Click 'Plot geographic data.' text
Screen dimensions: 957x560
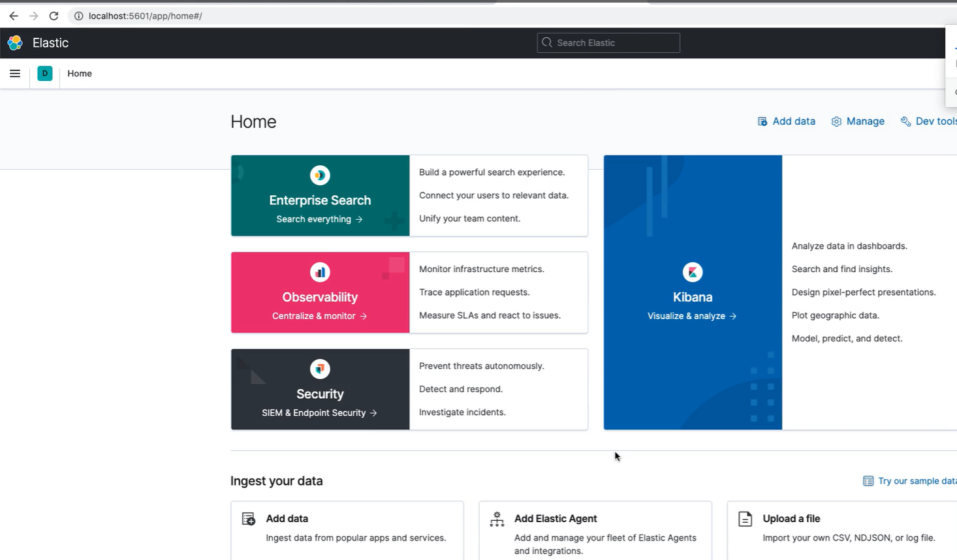pos(836,315)
